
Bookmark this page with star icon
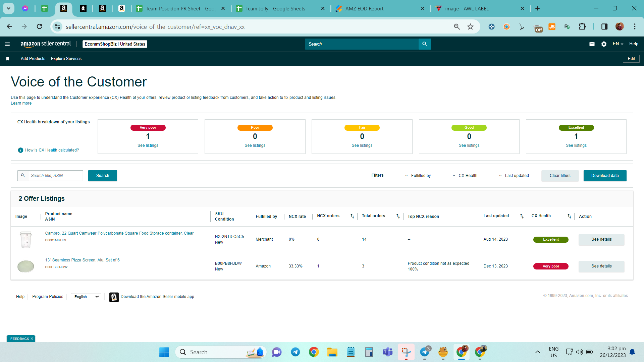coord(471,26)
